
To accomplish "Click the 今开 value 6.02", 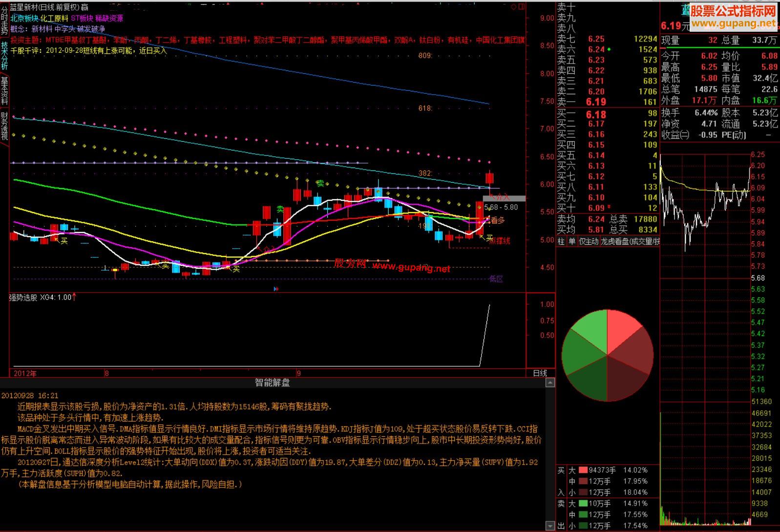I will click(709, 56).
